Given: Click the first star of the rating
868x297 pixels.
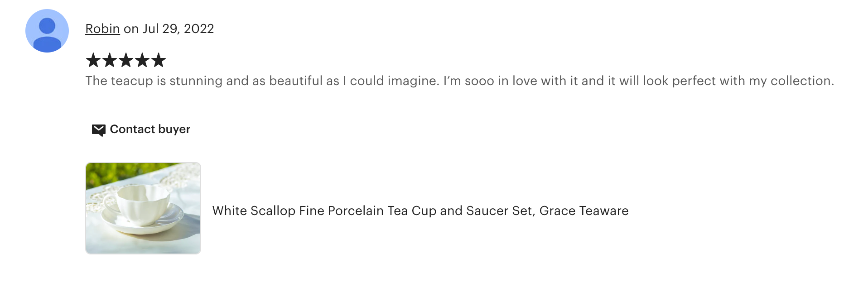Looking at the screenshot, I should (x=93, y=60).
